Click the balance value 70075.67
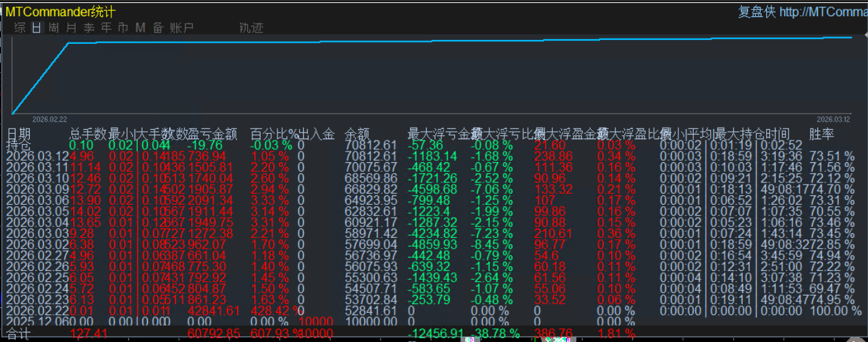868x342 pixels. coord(371,167)
